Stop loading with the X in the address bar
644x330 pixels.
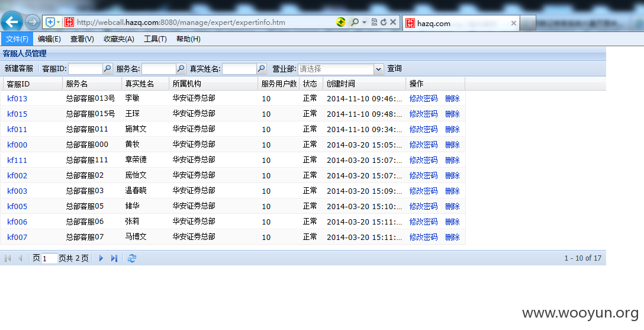(393, 22)
